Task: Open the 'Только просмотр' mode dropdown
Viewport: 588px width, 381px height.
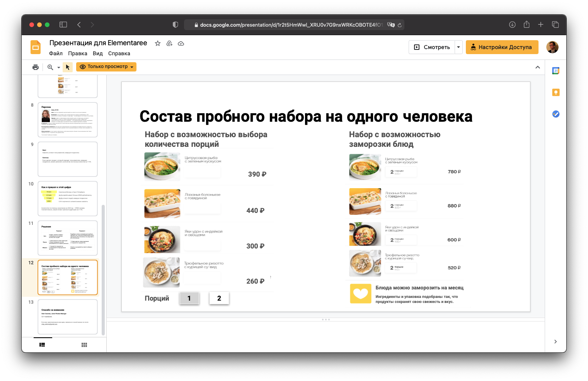Action: pyautogui.click(x=106, y=67)
